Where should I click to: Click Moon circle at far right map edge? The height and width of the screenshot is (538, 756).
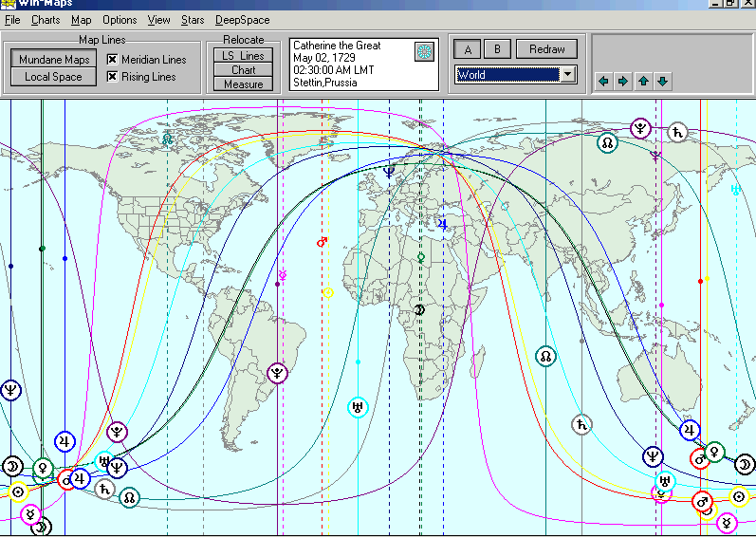tap(745, 465)
